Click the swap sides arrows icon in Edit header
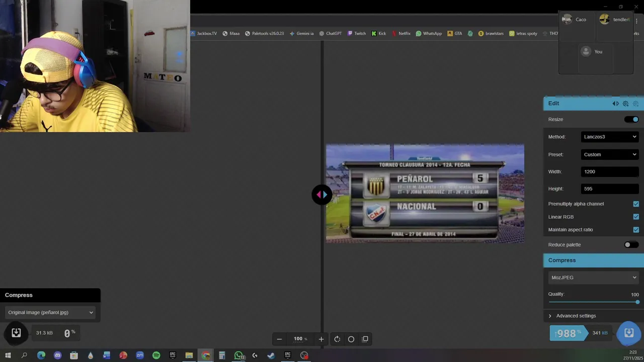 pyautogui.click(x=615, y=104)
